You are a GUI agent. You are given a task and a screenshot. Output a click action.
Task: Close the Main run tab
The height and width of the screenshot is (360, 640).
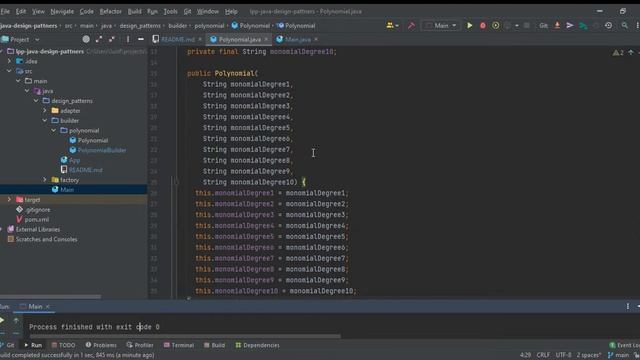pos(48,307)
